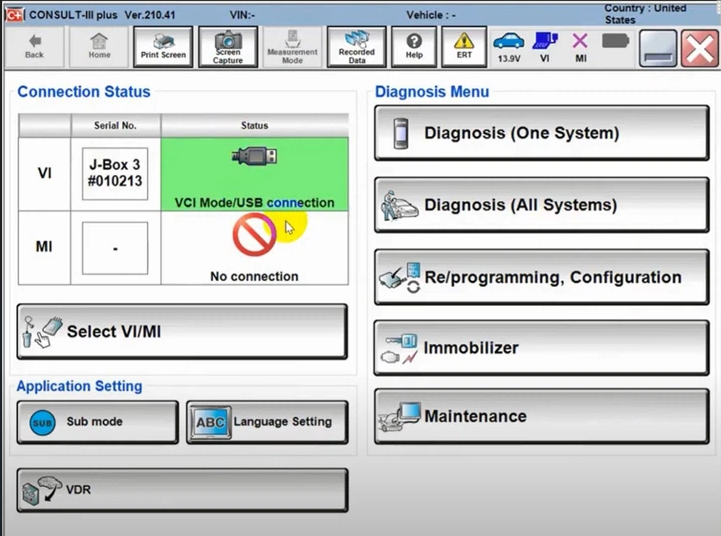
Task: Go Back using the arrow button
Action: click(x=34, y=47)
